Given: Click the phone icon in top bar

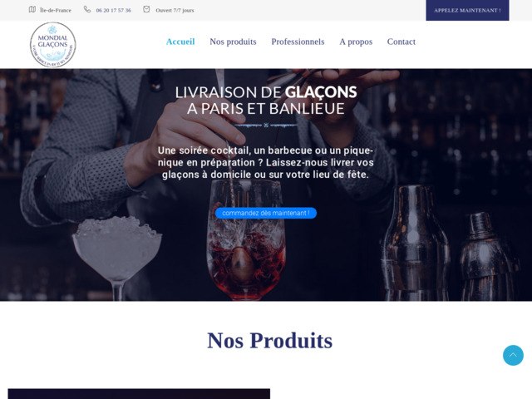Looking at the screenshot, I should (87, 9).
